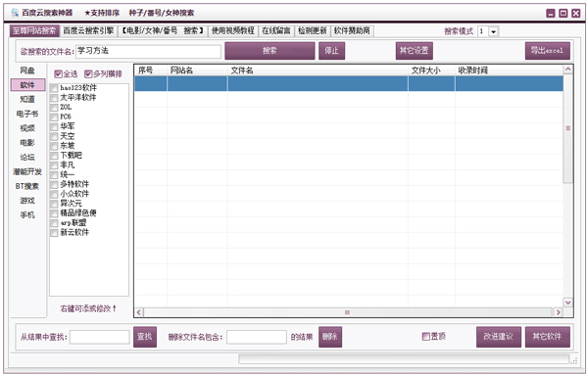Uncheck the 全选 checkbox

coord(58,74)
